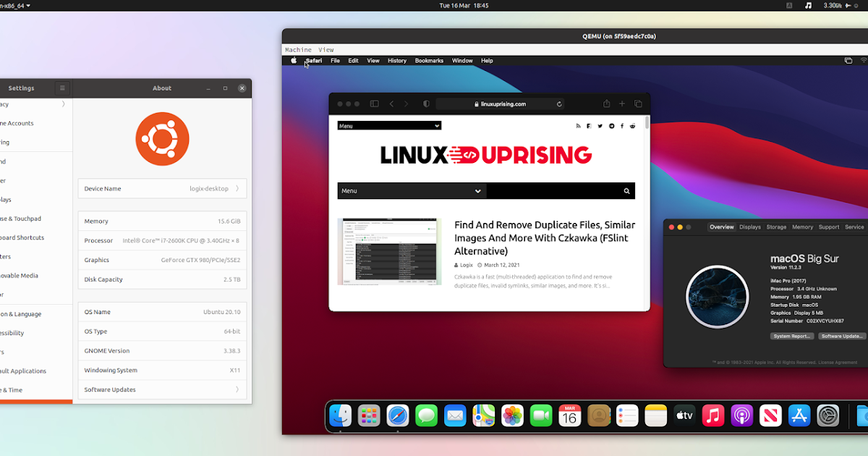The width and height of the screenshot is (868, 456).
Task: Open the Settings hamburger menu
Action: click(62, 88)
